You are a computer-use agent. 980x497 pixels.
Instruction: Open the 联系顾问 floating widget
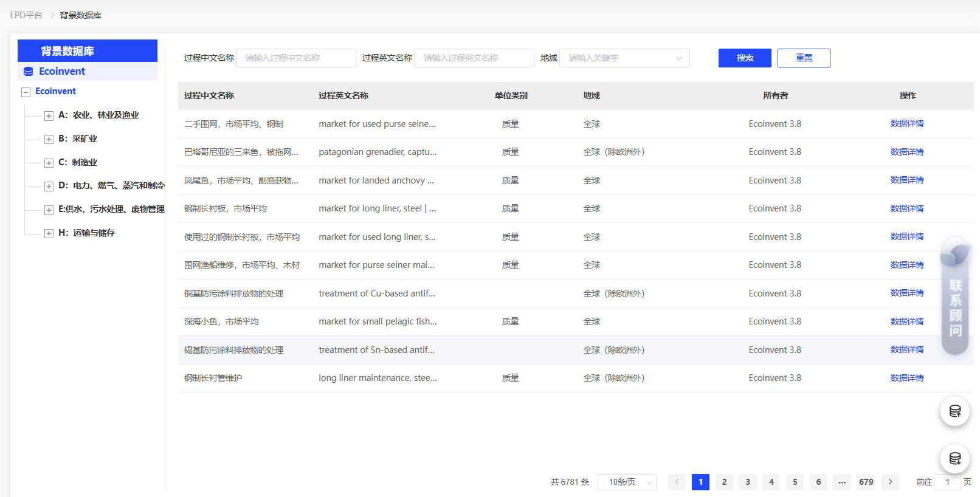[955, 296]
